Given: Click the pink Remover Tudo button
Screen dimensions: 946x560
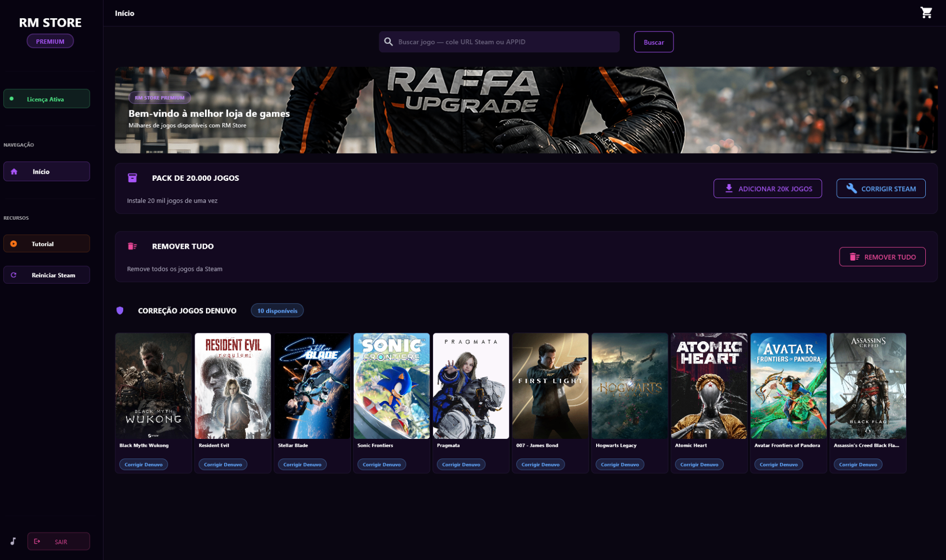Looking at the screenshot, I should coord(882,257).
